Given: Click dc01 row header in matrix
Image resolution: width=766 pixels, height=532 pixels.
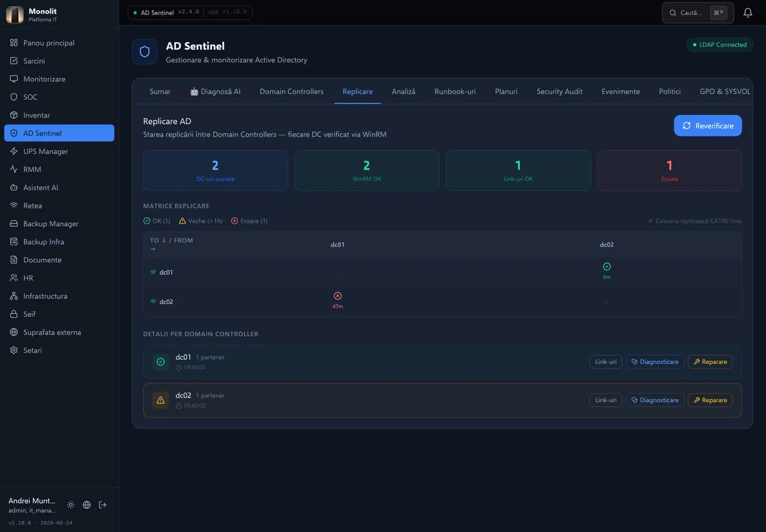Looking at the screenshot, I should 162,272.
